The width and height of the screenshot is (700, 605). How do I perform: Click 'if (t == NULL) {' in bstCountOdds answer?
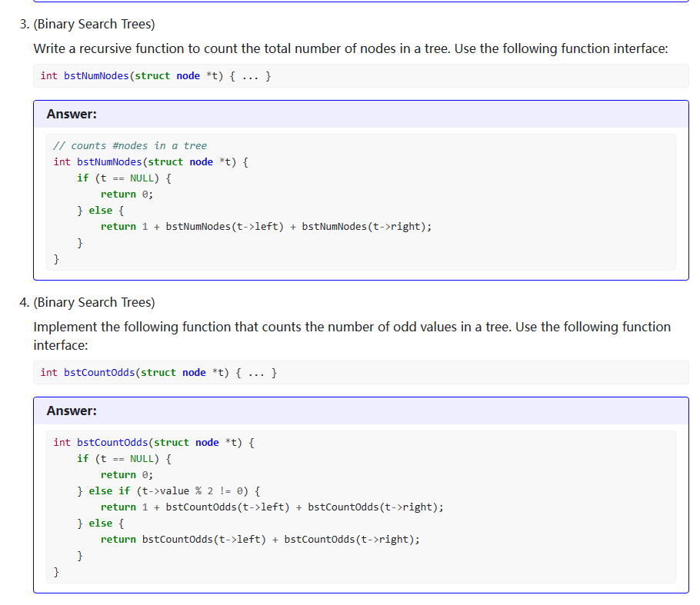[x=124, y=459]
